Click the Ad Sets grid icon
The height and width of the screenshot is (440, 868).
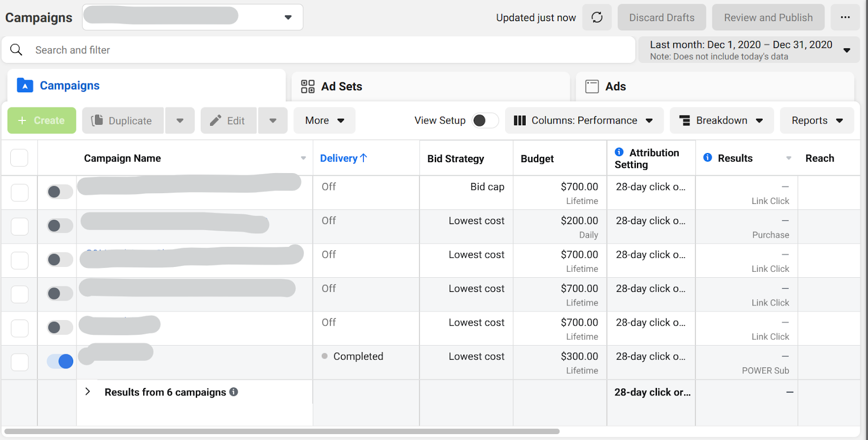(x=308, y=86)
